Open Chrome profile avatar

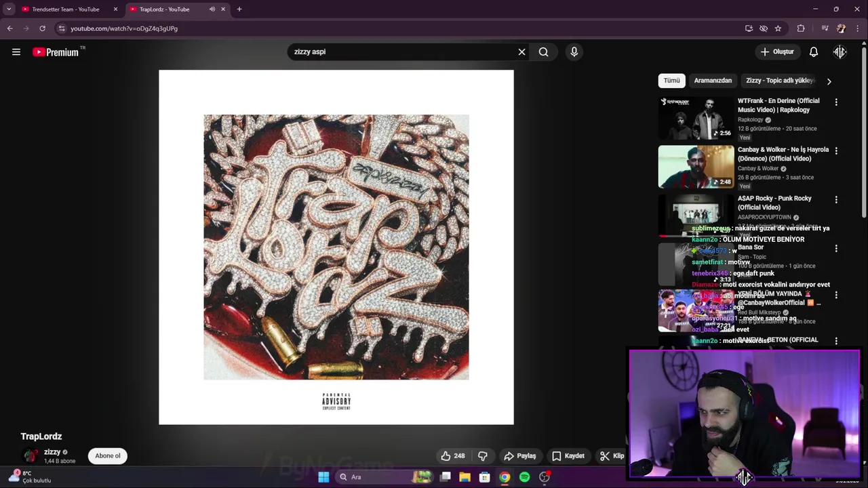point(841,28)
